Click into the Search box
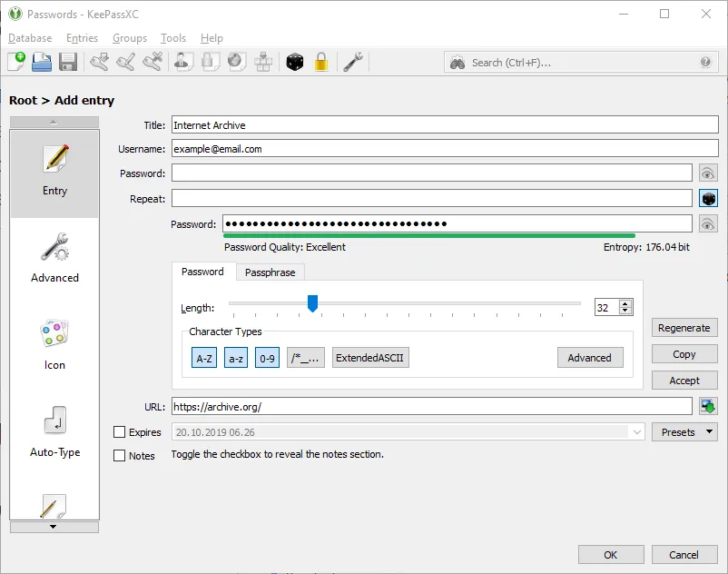The height and width of the screenshot is (574, 728). tap(583, 63)
